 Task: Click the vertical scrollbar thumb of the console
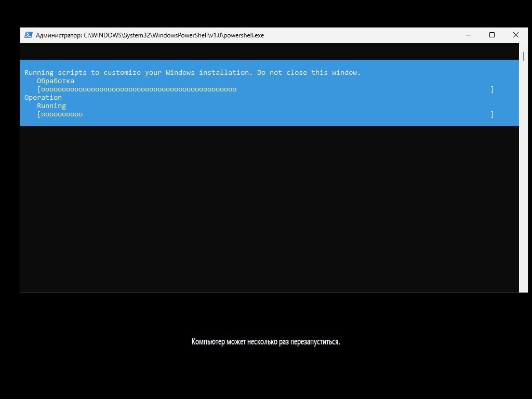point(524,56)
